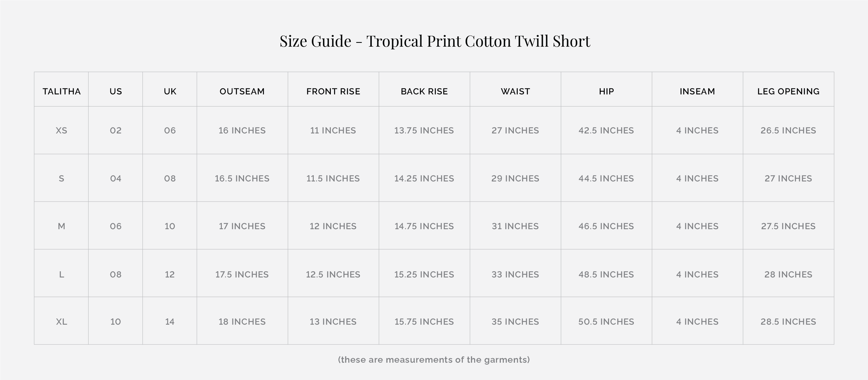Image resolution: width=868 pixels, height=380 pixels.
Task: Click the HIP column header
Action: click(606, 91)
